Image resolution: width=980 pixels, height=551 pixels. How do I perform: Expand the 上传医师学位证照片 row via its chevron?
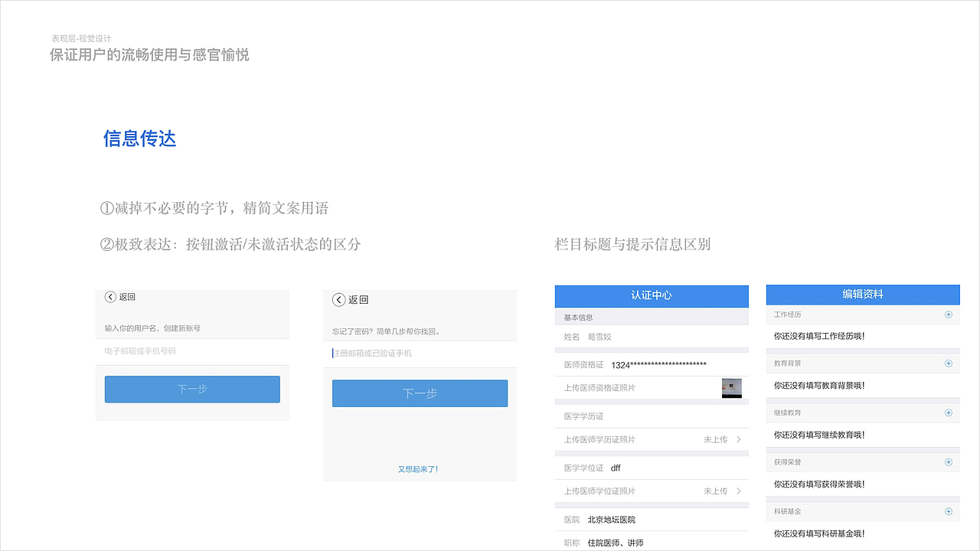point(737,491)
